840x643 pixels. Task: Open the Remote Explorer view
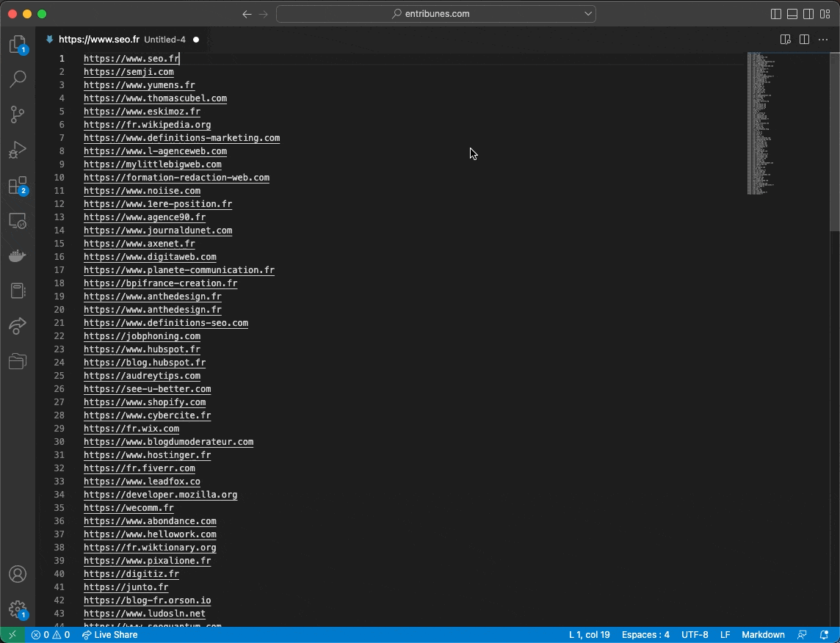point(18,221)
